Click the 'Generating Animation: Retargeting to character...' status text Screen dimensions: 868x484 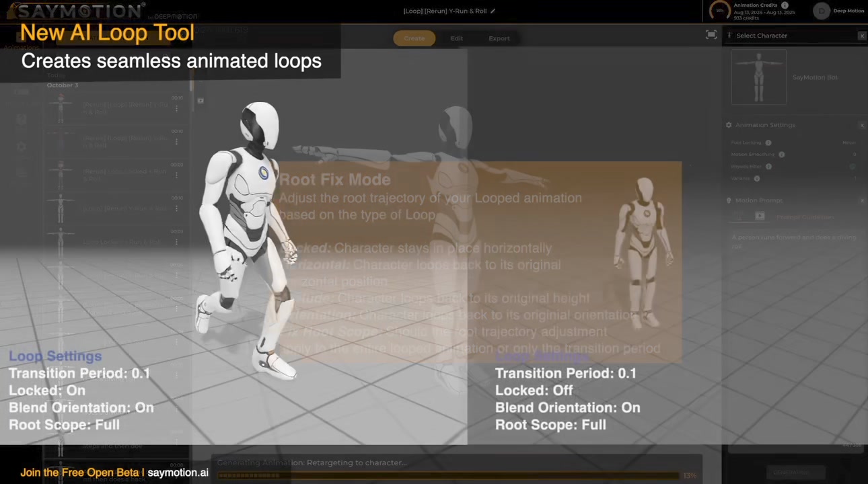tap(312, 462)
